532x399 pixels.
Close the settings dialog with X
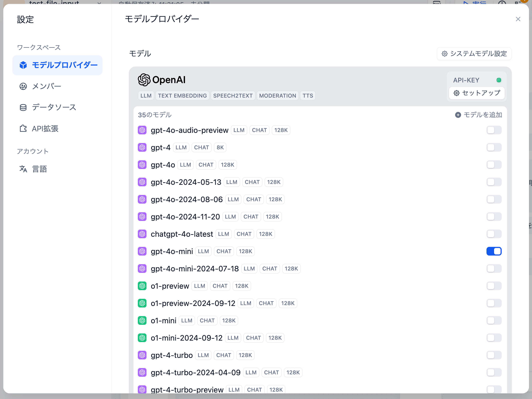518,19
